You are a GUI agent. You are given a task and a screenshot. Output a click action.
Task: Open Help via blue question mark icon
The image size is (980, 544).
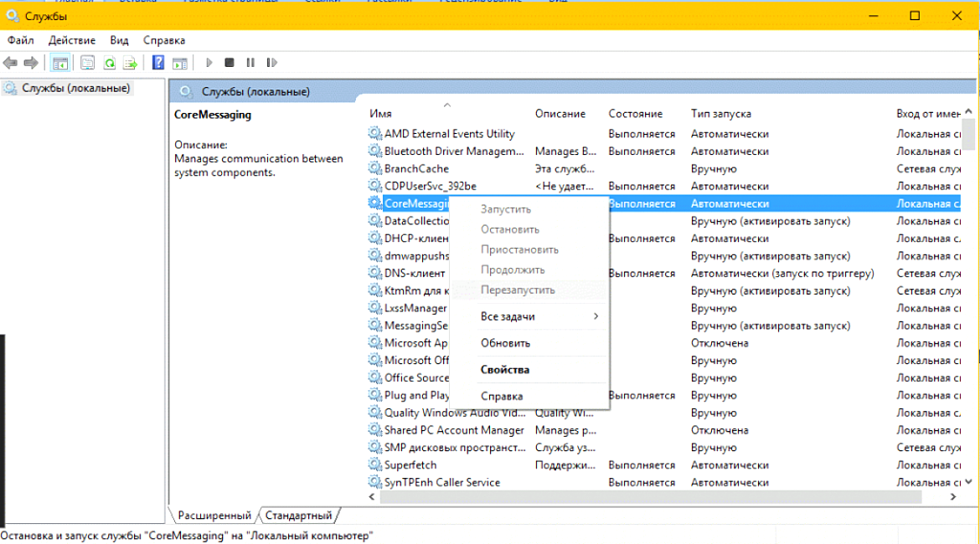158,63
